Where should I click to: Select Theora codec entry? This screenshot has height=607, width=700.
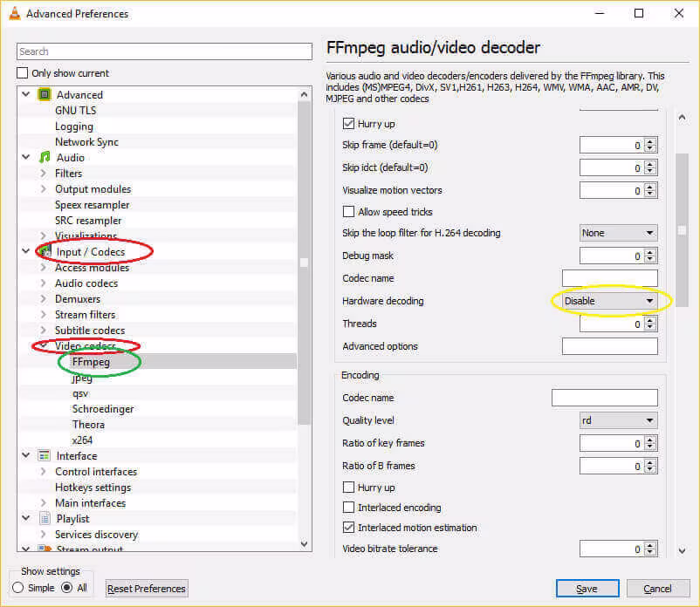coord(88,425)
